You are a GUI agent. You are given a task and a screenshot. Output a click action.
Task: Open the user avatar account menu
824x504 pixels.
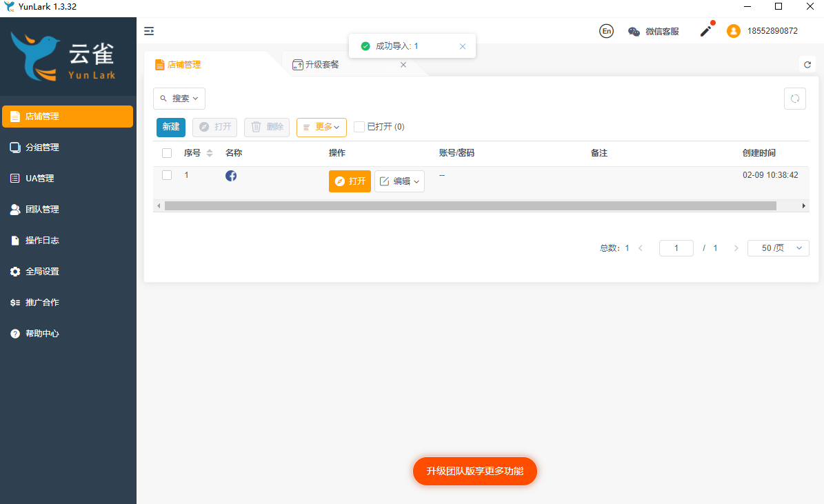pyautogui.click(x=734, y=31)
